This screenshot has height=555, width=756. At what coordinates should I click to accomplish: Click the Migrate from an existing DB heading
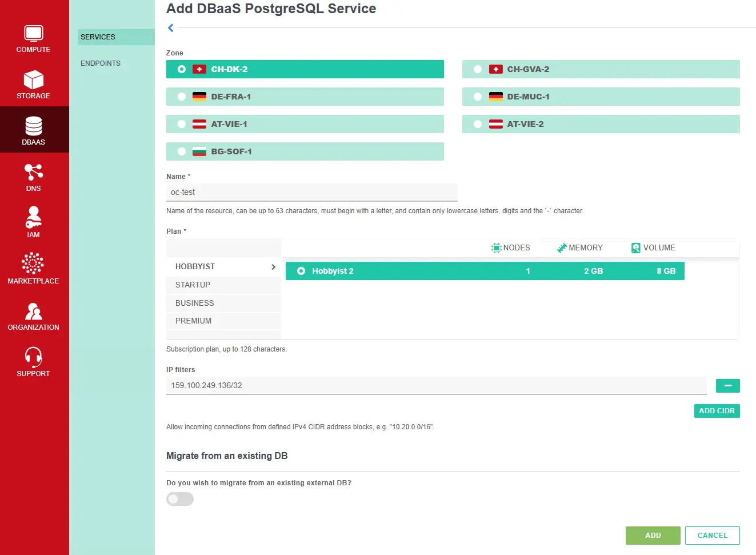click(x=227, y=456)
